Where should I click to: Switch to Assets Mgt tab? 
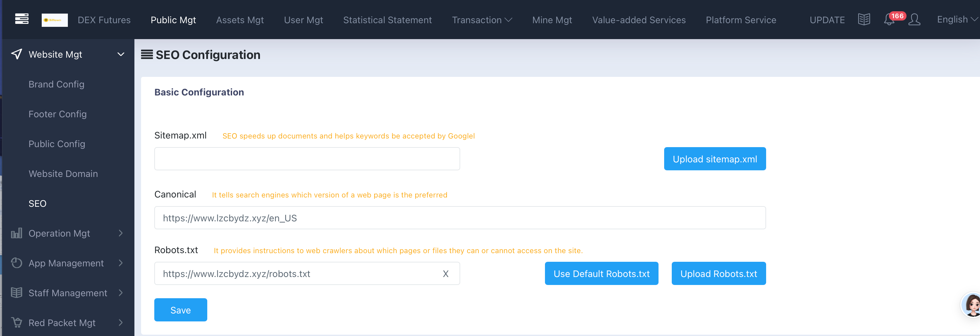tap(240, 20)
